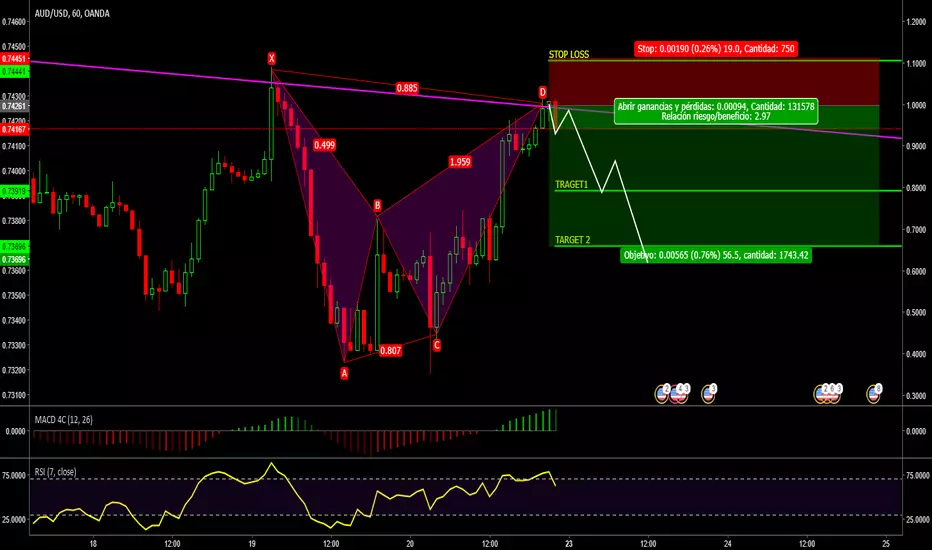The image size is (932, 550).
Task: Click date 18 on the time axis
Action: (93, 543)
